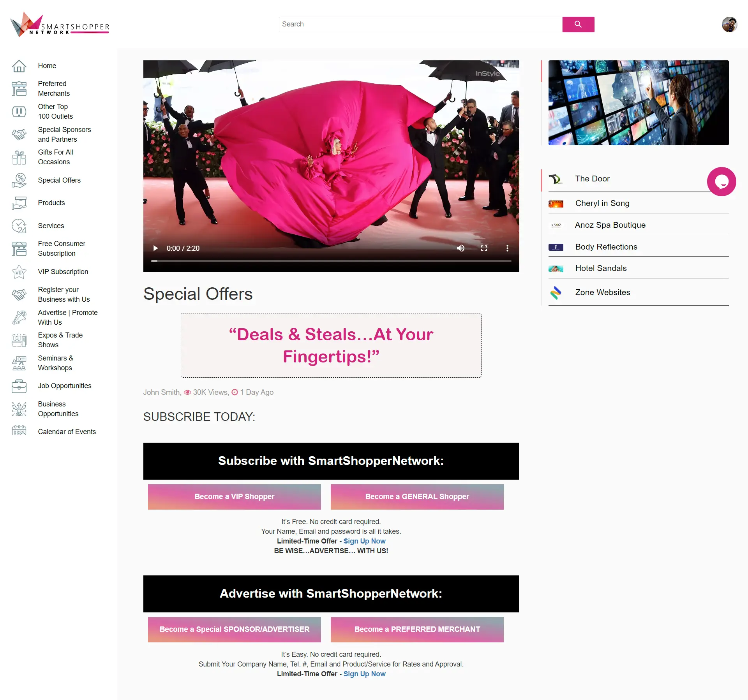Click the Special Offers percent icon
Image resolution: width=748 pixels, height=700 pixels.
[x=19, y=180]
